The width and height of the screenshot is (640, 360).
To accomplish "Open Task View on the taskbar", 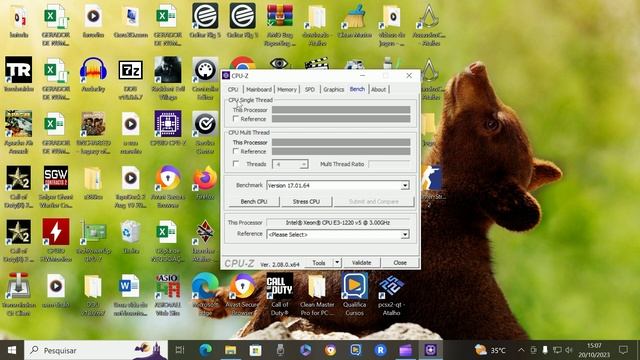I will click(x=180, y=350).
